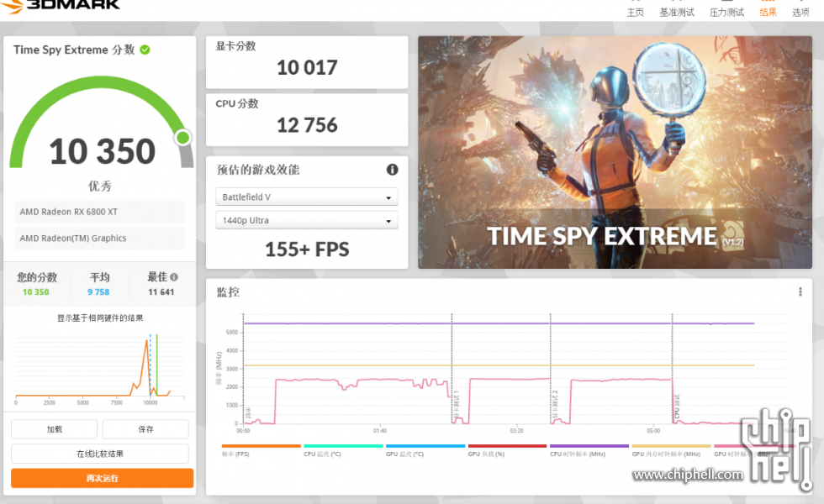This screenshot has height=504, width=824.
Task: Toggle the GPU 内存时钟频率 yellow legend
Action: click(671, 450)
